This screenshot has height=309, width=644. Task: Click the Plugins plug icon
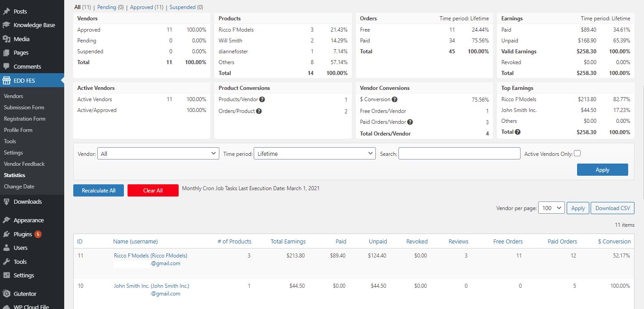tap(6, 234)
